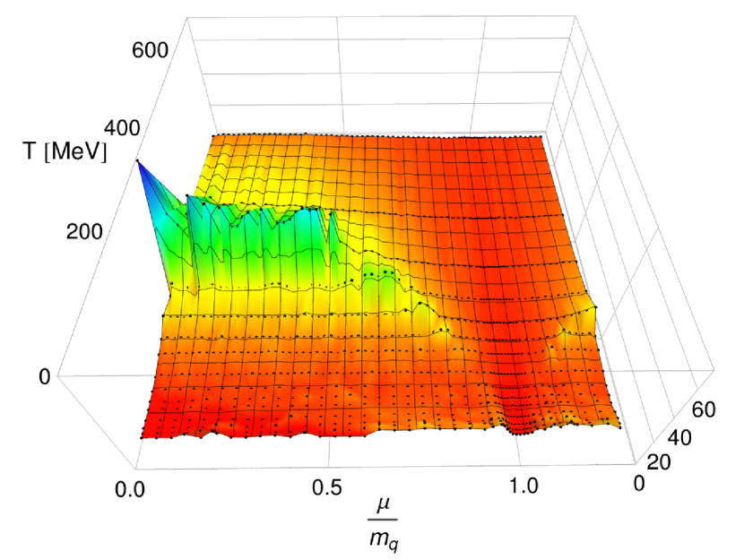
Task: Click the left vertical gridline on the back wall
Action: pyautogui.click(x=338, y=72)
